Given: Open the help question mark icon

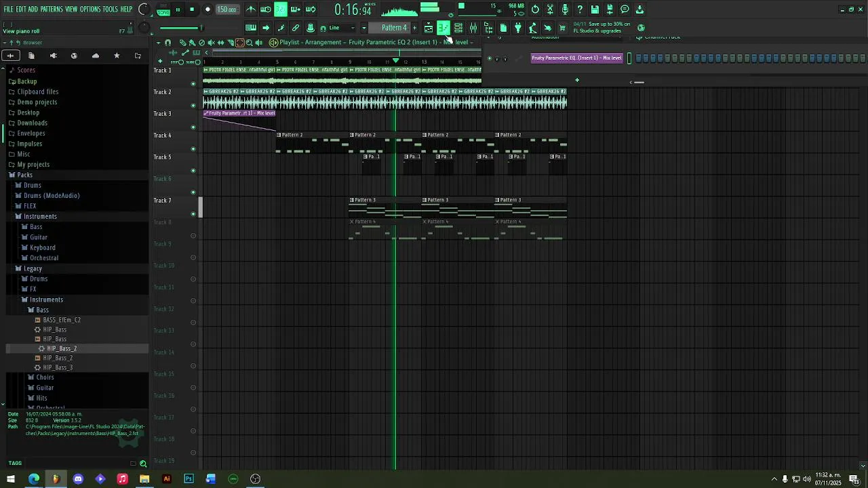Looking at the screenshot, I should (580, 9).
